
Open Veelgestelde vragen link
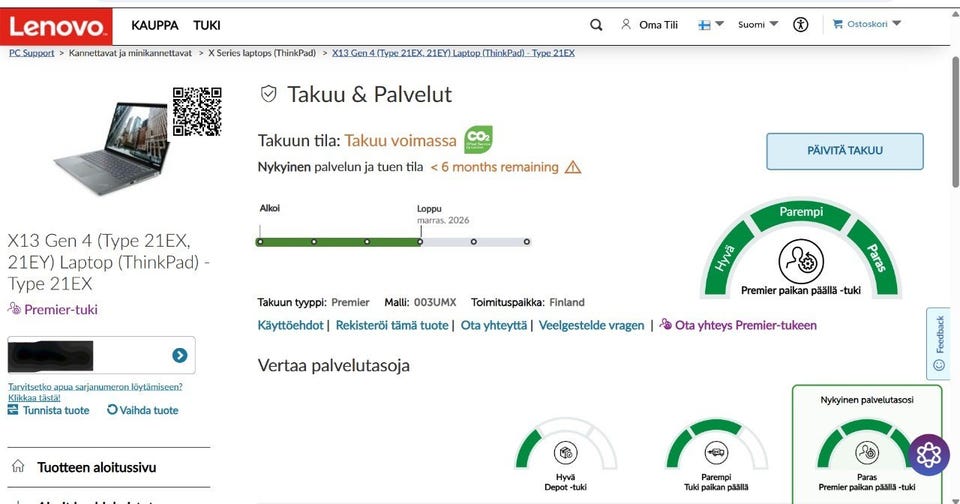591,325
